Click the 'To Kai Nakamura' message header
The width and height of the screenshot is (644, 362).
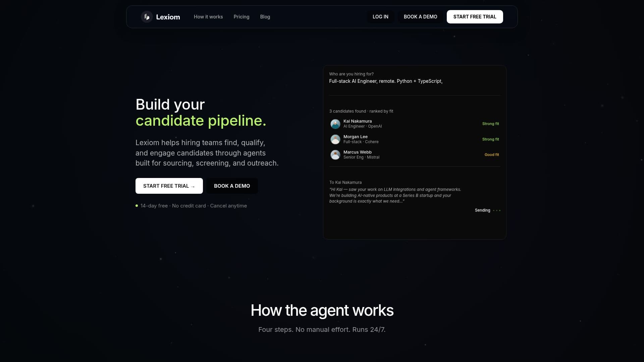click(345, 182)
